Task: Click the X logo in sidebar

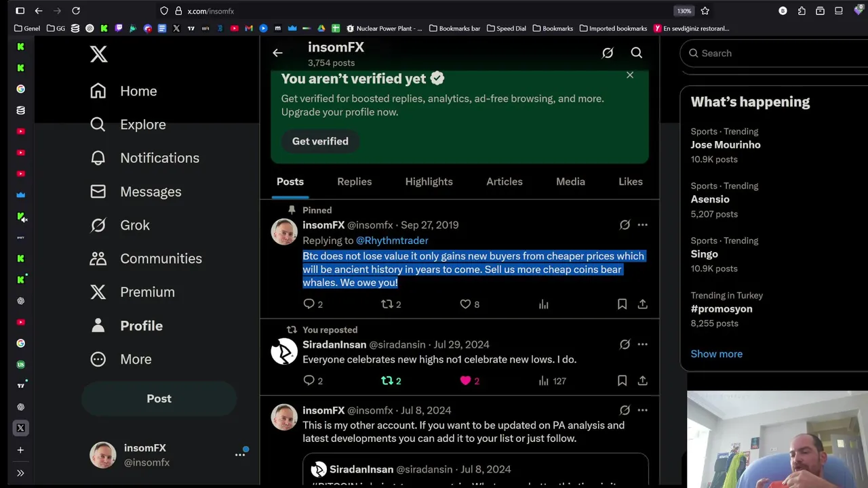Action: (99, 54)
